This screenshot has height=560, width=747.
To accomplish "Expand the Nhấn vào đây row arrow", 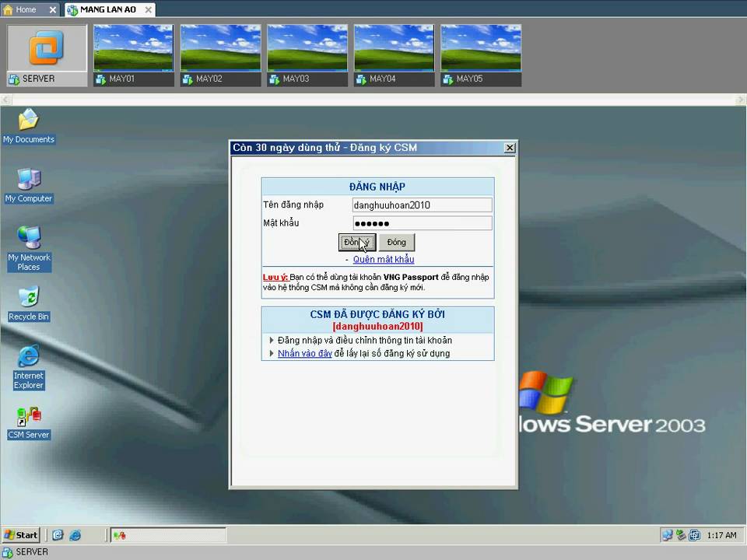I will 272,353.
